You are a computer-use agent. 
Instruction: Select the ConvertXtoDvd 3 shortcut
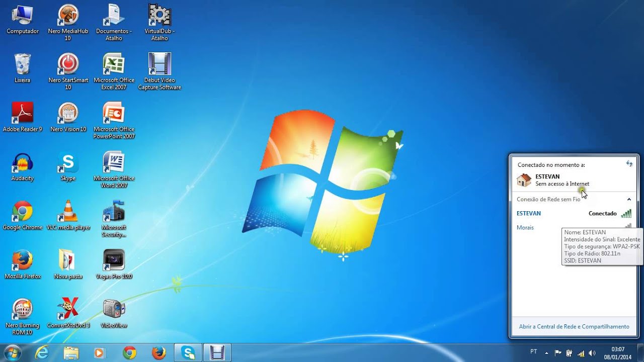coord(68,313)
